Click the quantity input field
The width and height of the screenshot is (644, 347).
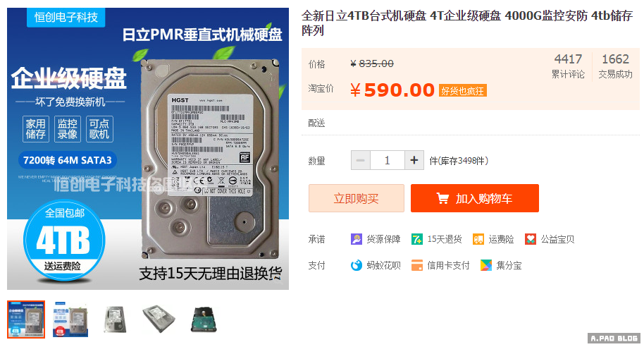coord(388,160)
